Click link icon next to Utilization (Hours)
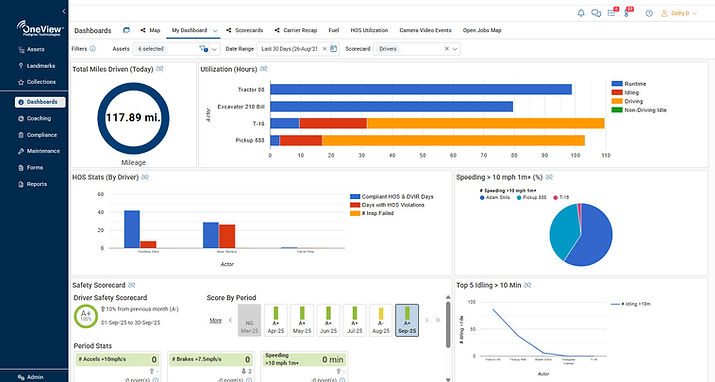The image size is (715, 382). (264, 69)
